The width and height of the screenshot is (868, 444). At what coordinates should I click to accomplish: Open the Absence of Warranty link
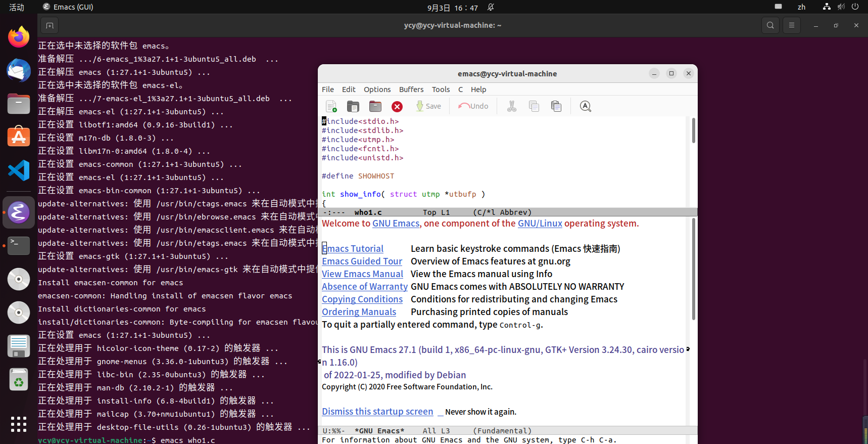click(x=364, y=287)
